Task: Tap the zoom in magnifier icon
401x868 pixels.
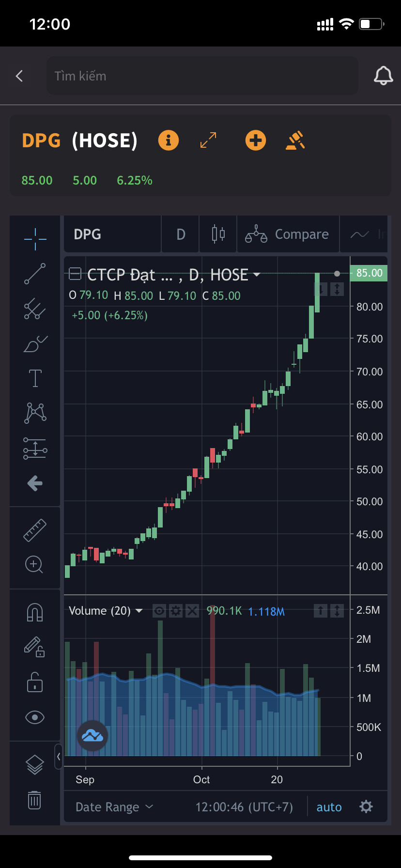Action: (x=34, y=564)
